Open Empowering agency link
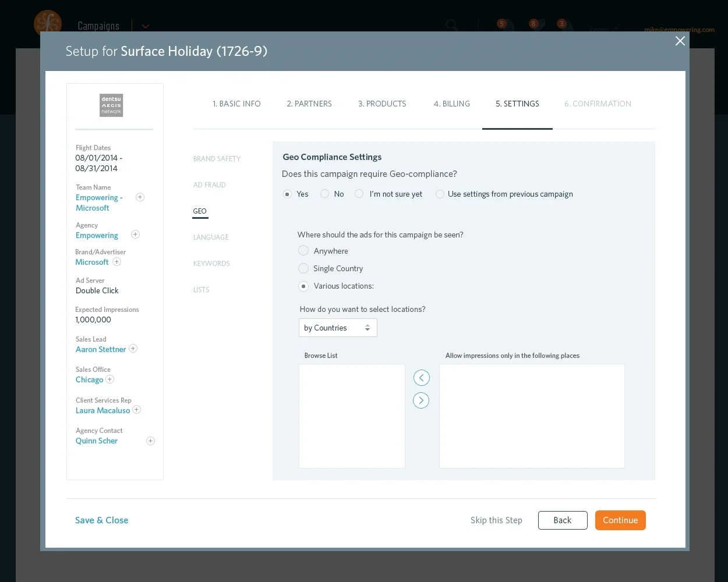The width and height of the screenshot is (728, 582). point(97,235)
